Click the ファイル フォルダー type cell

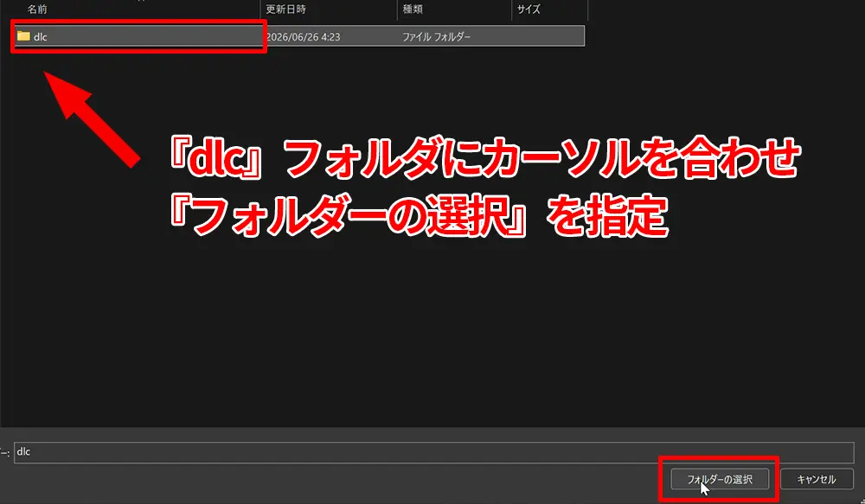[x=436, y=37]
